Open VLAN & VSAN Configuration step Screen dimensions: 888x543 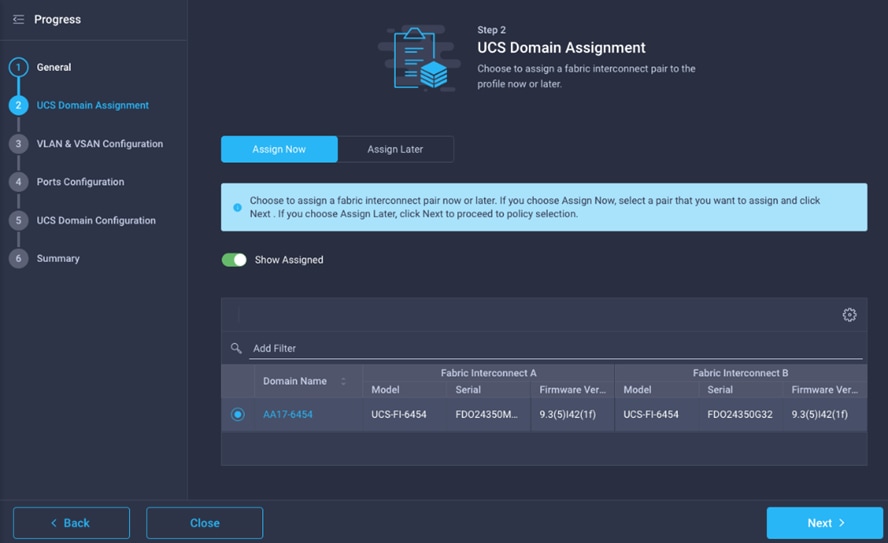(100, 144)
